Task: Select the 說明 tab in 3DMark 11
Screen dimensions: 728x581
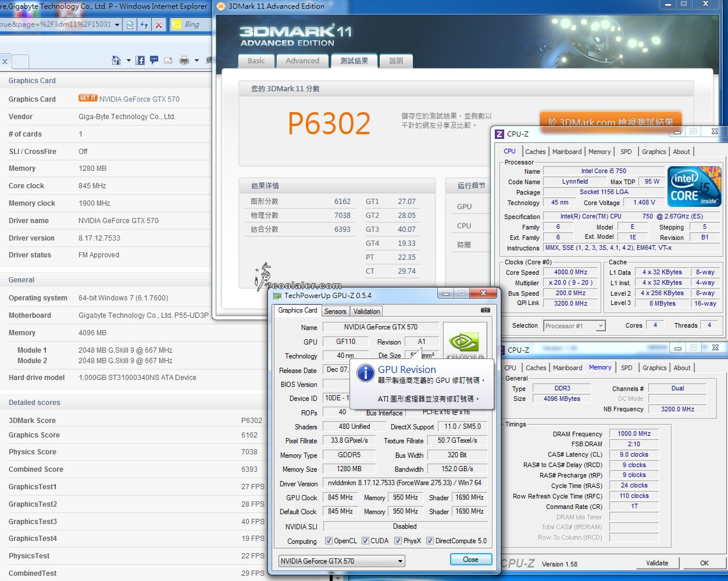Action: 396,61
